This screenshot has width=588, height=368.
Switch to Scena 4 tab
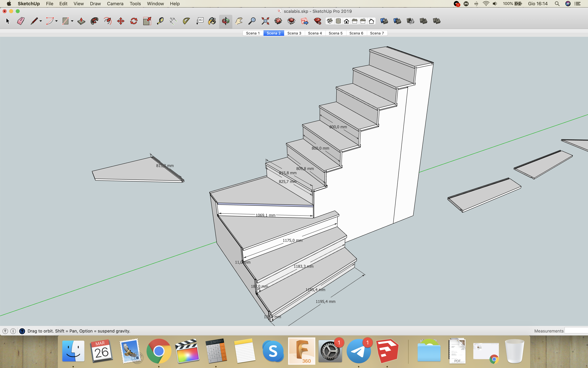pos(315,33)
